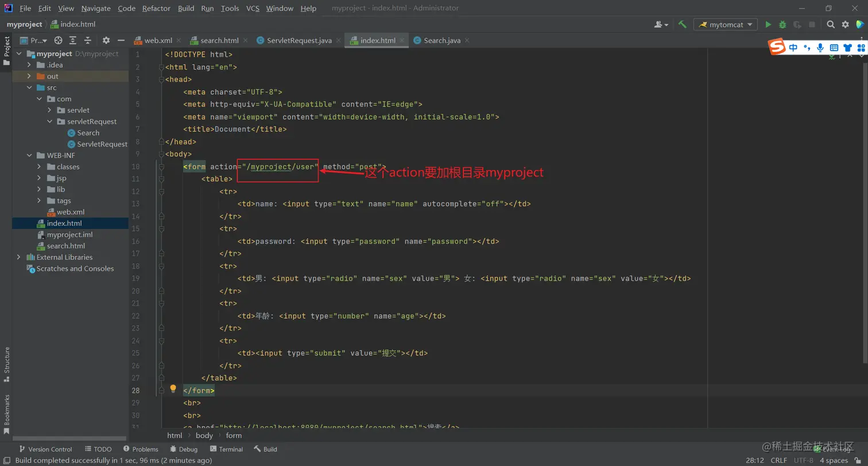Open the Project side tool window button
The image size is (868, 466).
6,51
